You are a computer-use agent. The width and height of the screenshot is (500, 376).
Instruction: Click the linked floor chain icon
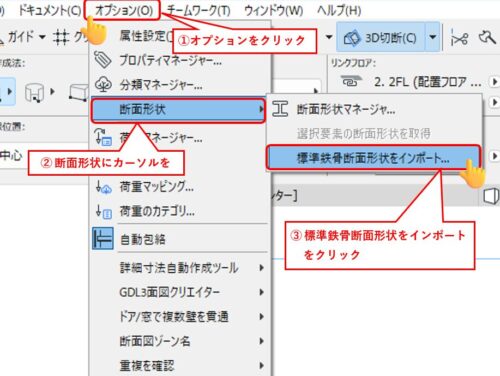351,82
